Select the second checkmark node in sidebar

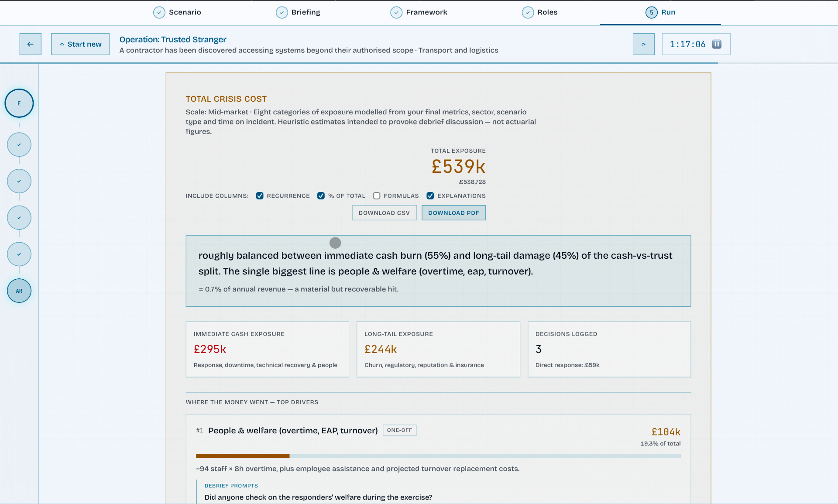click(19, 182)
